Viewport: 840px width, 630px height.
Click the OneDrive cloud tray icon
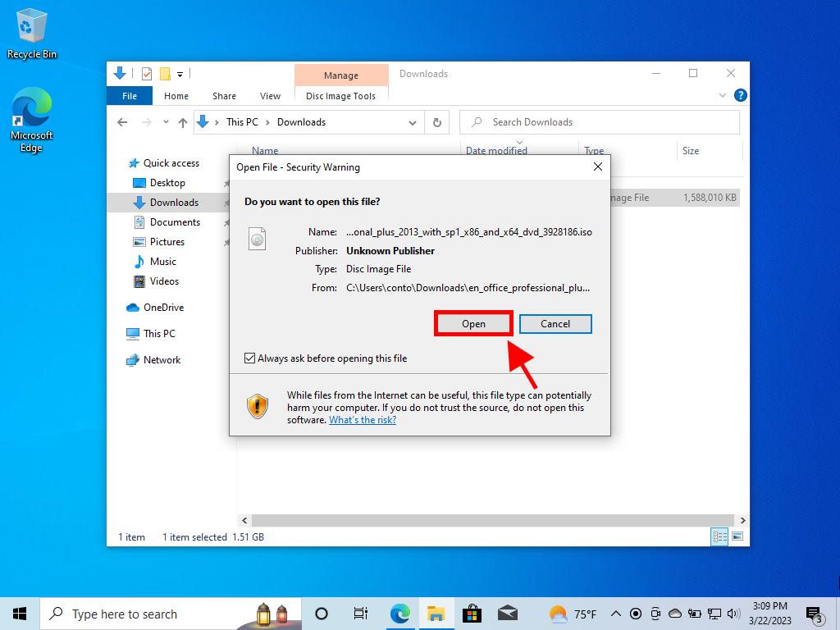(675, 614)
